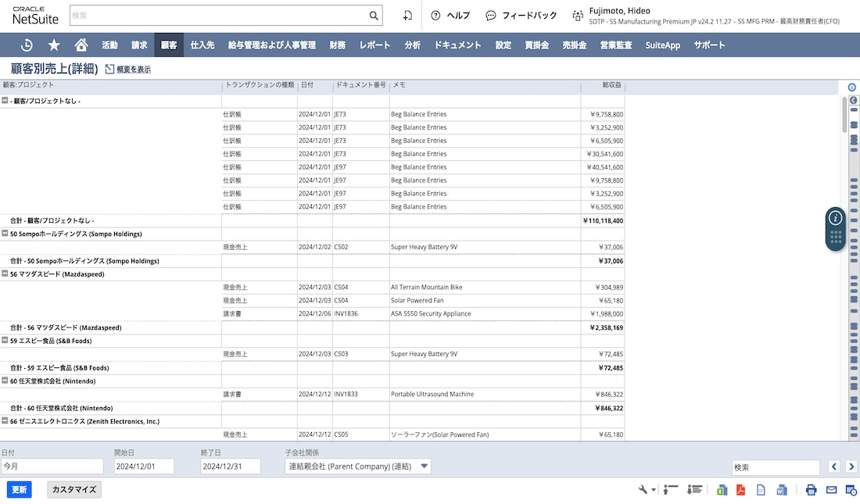Open the ドキュメント menu
The width and height of the screenshot is (860, 504).
click(x=457, y=45)
